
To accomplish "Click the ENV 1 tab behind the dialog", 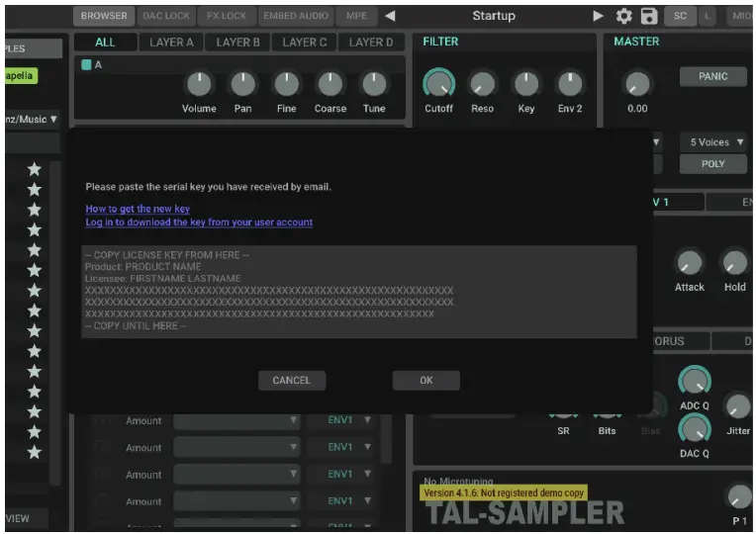I will (678, 202).
